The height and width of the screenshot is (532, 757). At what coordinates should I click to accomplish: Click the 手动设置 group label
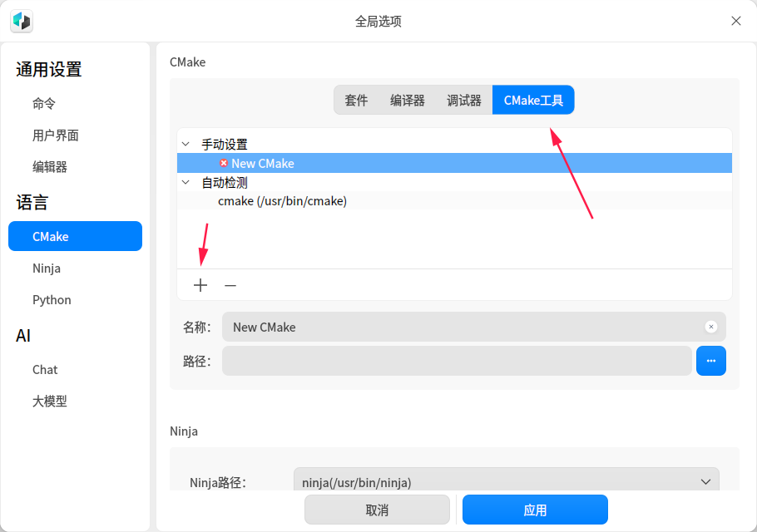(x=225, y=144)
